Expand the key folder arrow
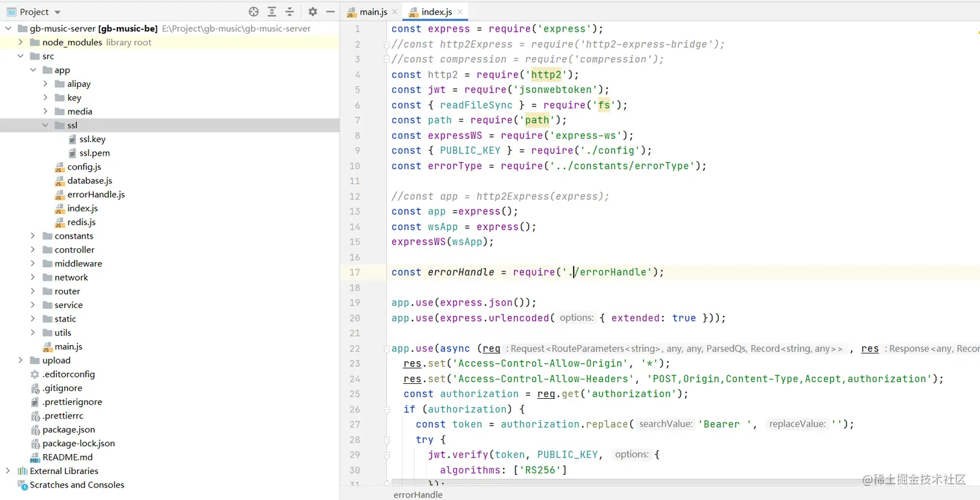980x500 pixels. (x=45, y=98)
